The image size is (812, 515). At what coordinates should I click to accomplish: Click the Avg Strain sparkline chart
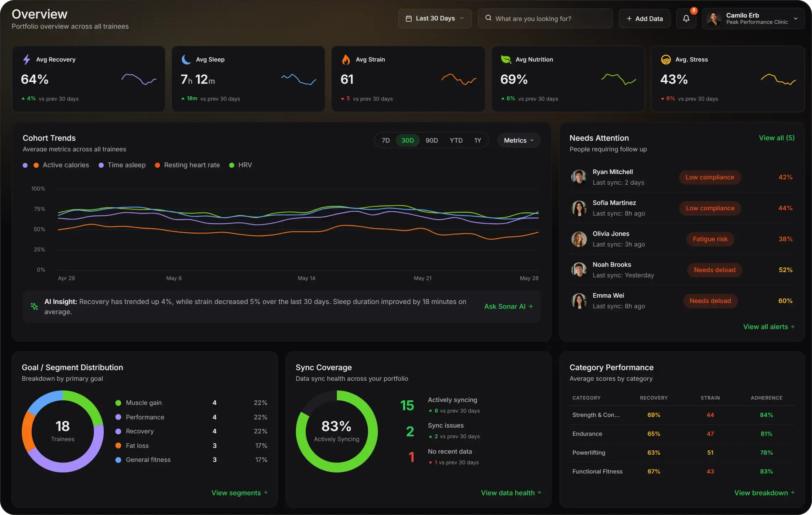(x=459, y=79)
